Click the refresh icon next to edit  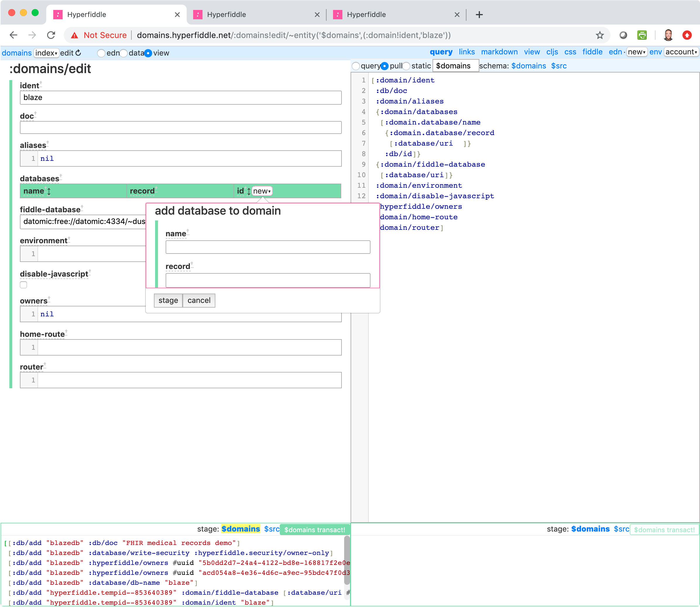tap(78, 53)
